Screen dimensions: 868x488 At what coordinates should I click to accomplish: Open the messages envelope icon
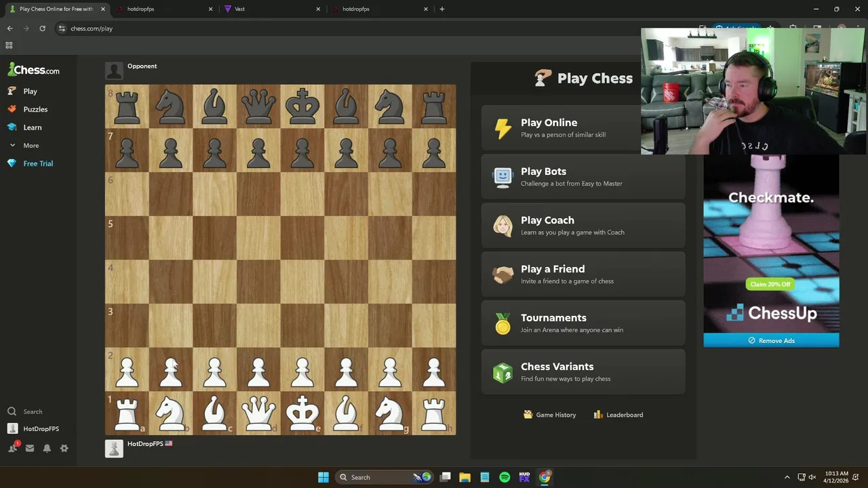pyautogui.click(x=30, y=448)
